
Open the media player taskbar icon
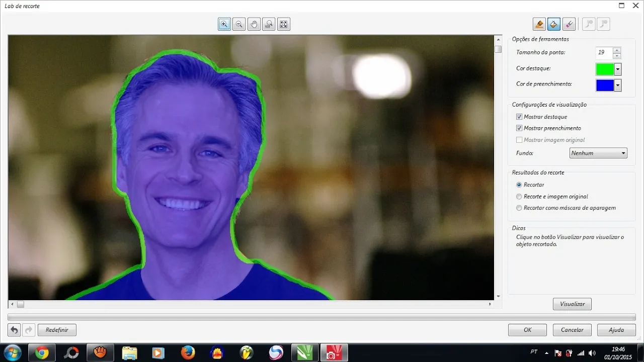click(x=158, y=353)
